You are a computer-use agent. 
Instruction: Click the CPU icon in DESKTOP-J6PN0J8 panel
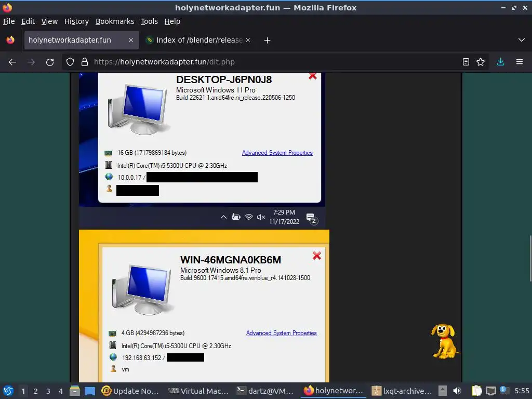coord(109,165)
